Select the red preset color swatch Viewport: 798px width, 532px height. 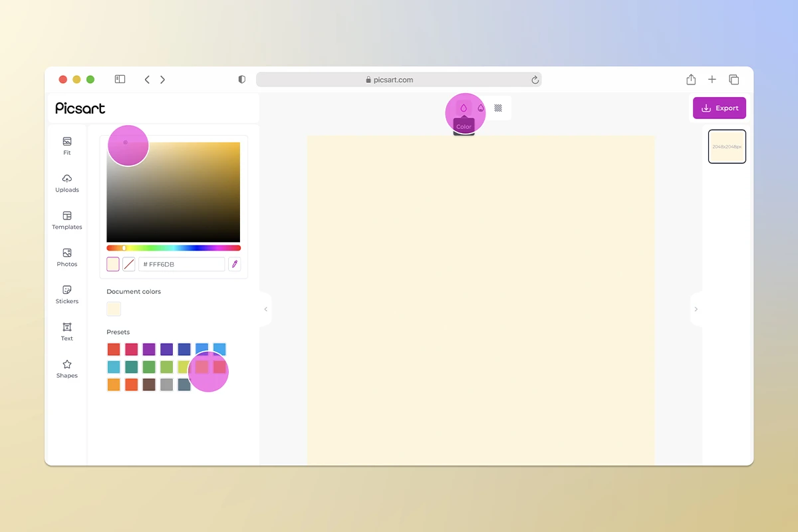pyautogui.click(x=114, y=349)
